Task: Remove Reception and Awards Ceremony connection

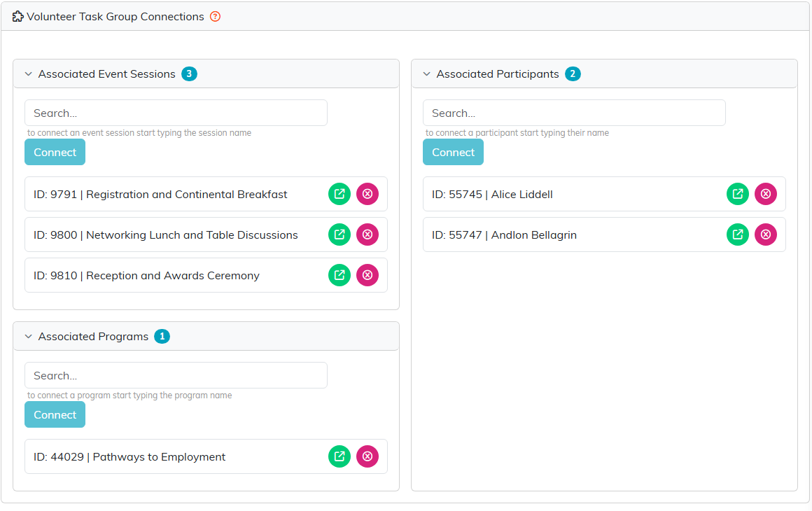Action: tap(367, 275)
